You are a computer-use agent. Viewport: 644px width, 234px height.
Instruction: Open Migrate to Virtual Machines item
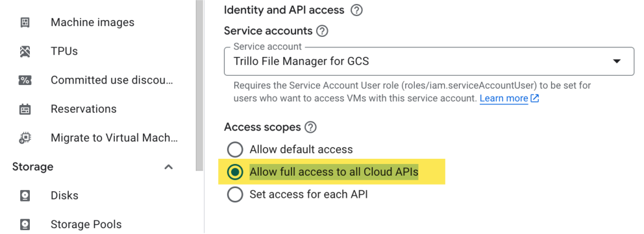114,138
